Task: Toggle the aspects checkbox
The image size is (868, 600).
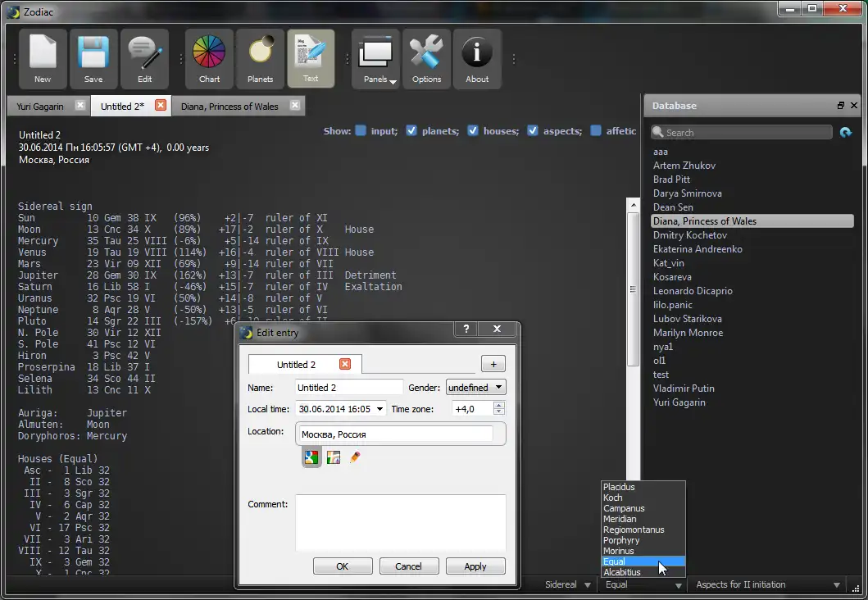Action: 533,130
